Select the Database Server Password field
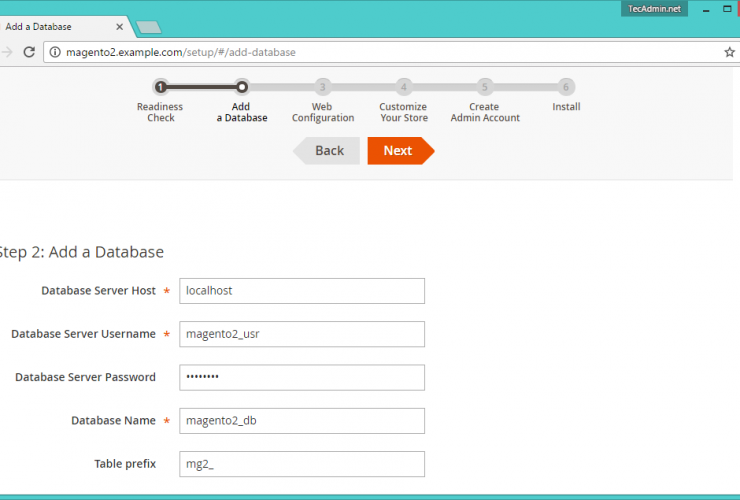 301,377
